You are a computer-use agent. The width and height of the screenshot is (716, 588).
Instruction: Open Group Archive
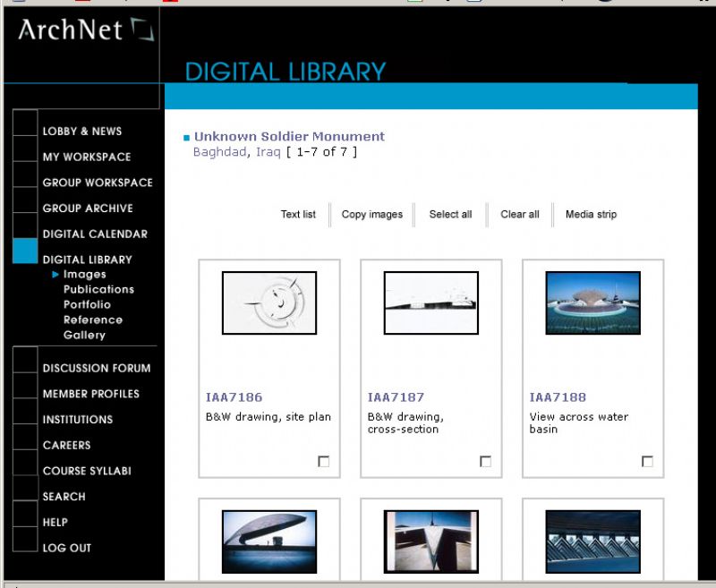pyautogui.click(x=88, y=209)
